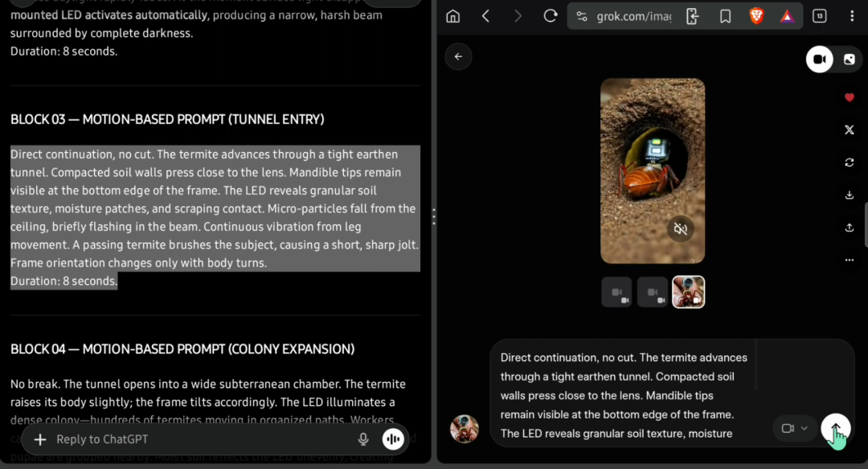Open the browser home page
The height and width of the screenshot is (469, 868).
(452, 16)
